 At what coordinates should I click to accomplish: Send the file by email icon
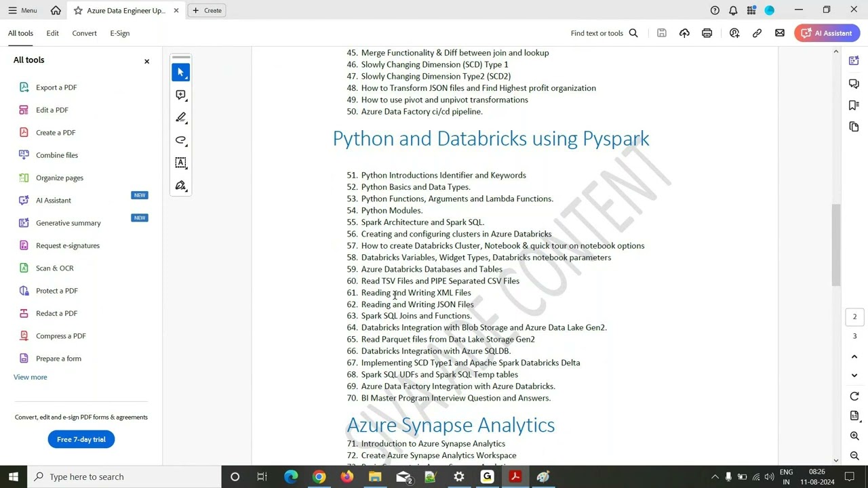point(780,33)
